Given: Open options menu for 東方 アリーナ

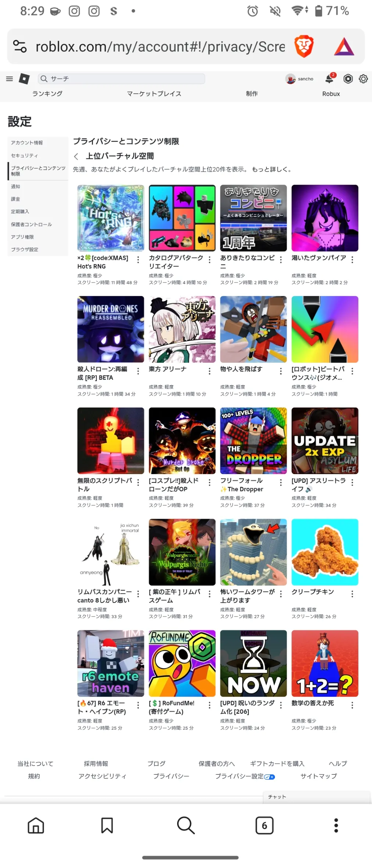Looking at the screenshot, I should point(210,371).
